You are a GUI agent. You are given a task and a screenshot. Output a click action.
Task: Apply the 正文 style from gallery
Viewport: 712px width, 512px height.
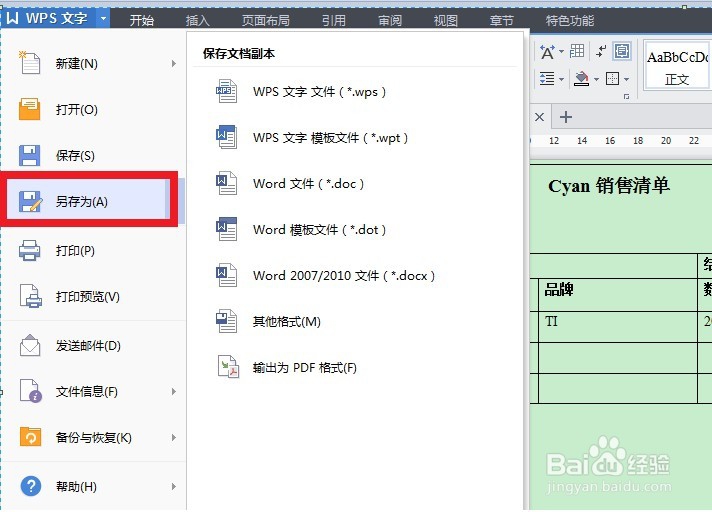coord(677,66)
